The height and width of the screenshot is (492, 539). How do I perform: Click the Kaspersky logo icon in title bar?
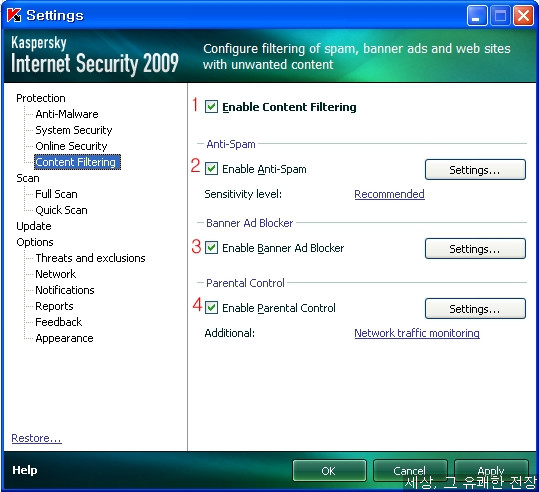click(14, 15)
